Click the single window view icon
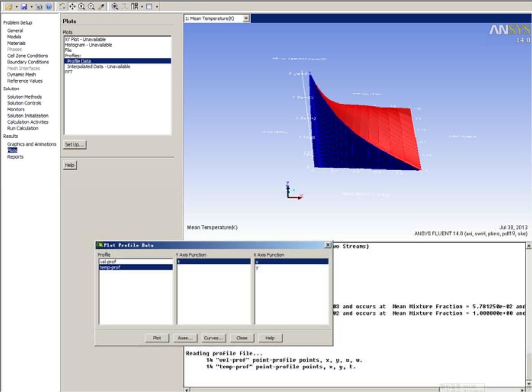Screen dimensions: 532x392 [x=149, y=6]
